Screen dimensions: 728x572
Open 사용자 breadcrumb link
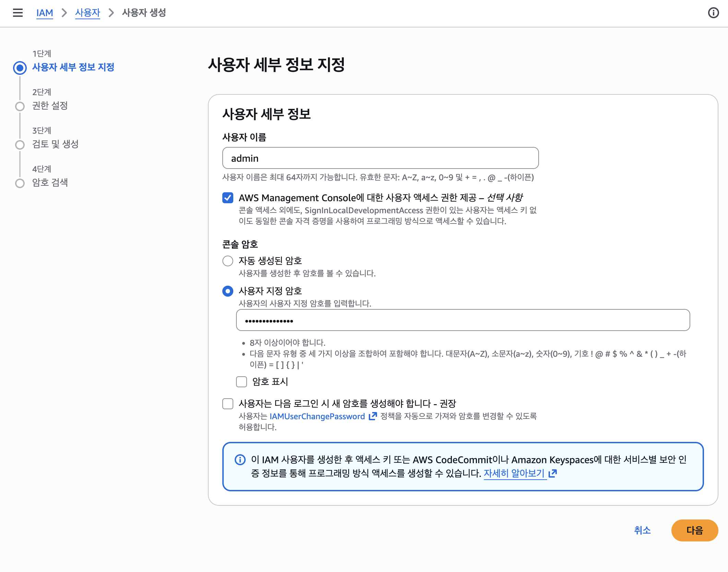point(87,13)
